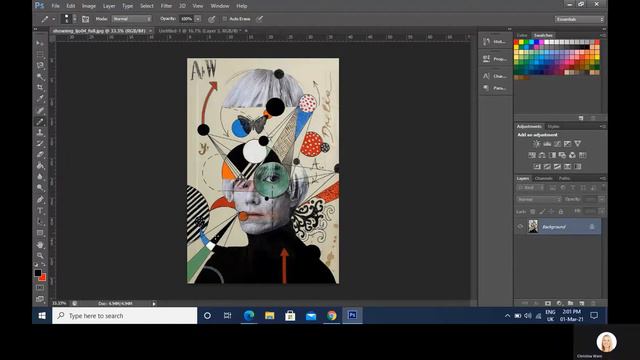
Task: Select the Eraser tool
Action: point(40,154)
